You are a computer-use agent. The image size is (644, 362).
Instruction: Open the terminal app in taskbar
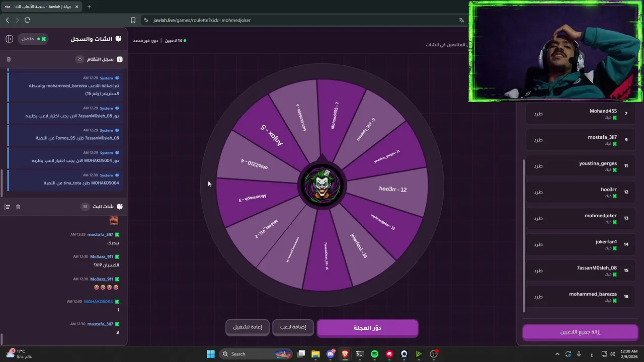pyautogui.click(x=359, y=354)
